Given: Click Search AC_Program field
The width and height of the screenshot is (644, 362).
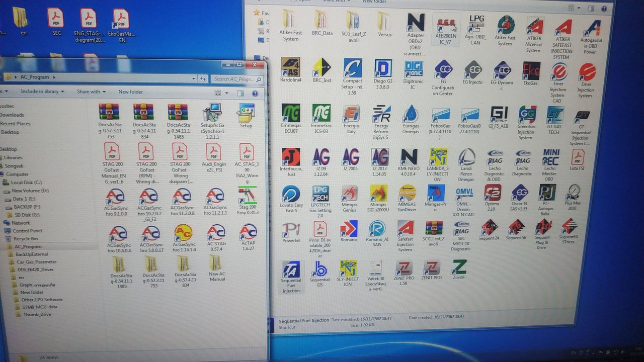Looking at the screenshot, I should (237, 79).
